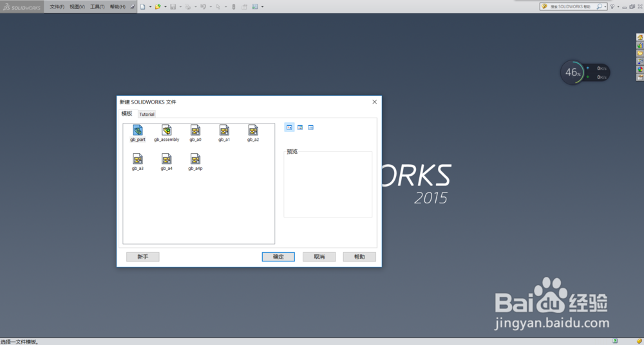
Task: Click the Help question mark icon
Action: point(612,6)
